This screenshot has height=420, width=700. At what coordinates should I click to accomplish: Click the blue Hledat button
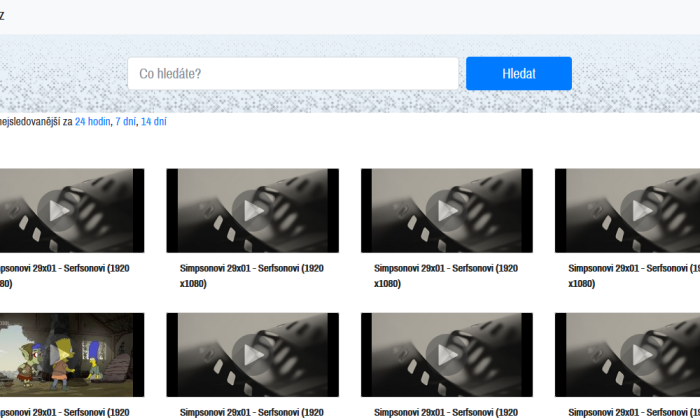click(519, 74)
